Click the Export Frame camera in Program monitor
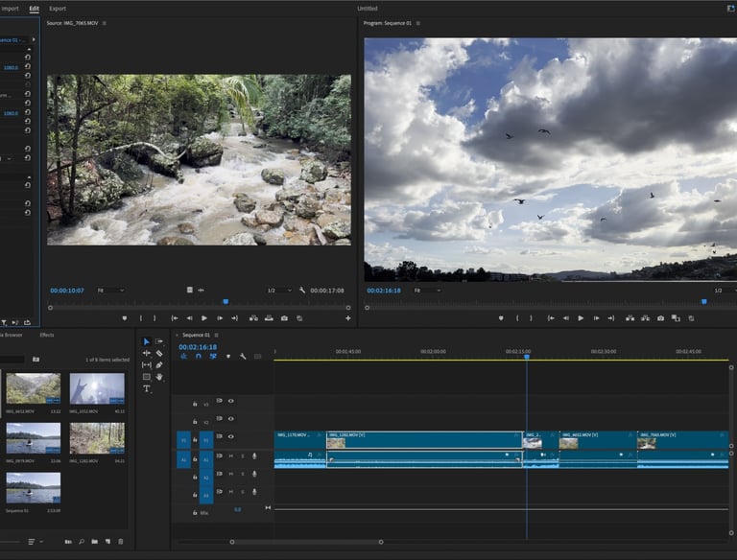 [661, 317]
